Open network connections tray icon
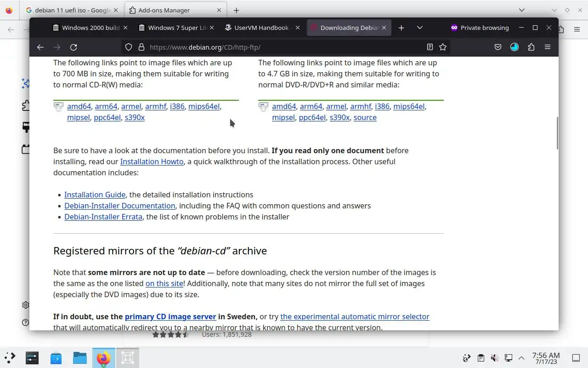 coord(508,358)
